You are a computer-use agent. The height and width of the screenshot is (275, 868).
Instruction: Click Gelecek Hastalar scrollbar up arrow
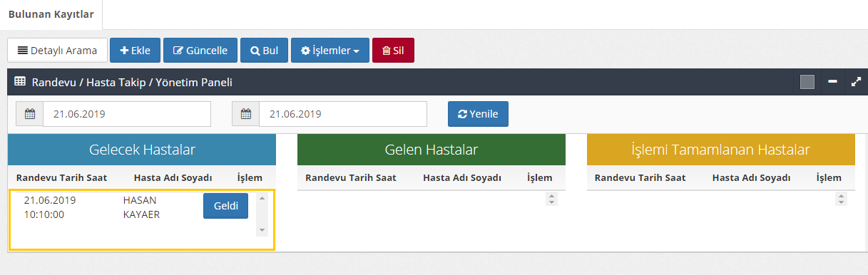coord(262,198)
